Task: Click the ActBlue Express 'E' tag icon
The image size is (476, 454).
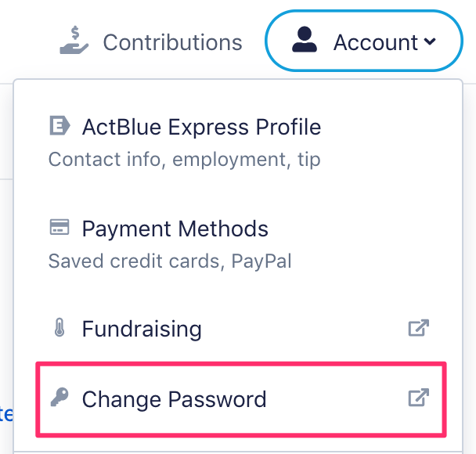Action: click(x=59, y=125)
